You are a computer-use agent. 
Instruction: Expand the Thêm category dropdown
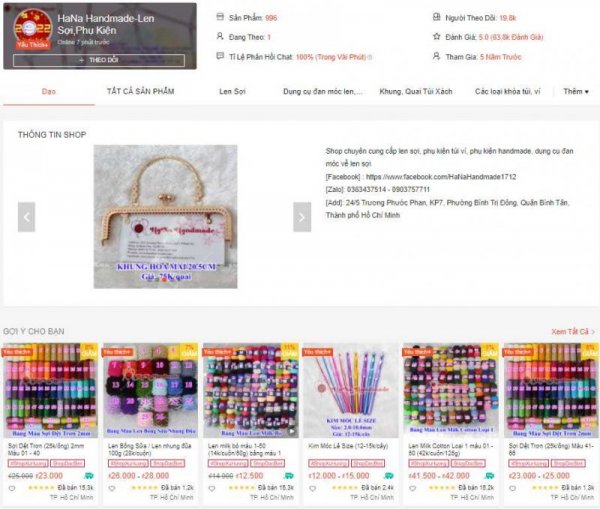[x=576, y=91]
